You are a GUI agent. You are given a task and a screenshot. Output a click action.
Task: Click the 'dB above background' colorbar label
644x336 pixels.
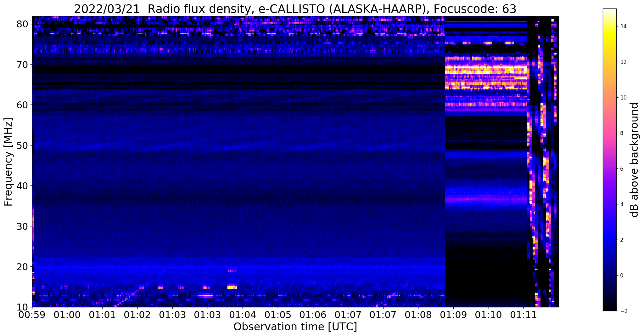pyautogui.click(x=634, y=160)
